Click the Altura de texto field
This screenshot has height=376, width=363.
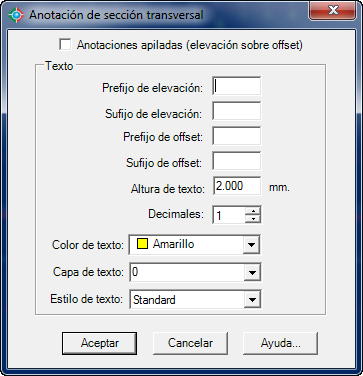point(237,186)
